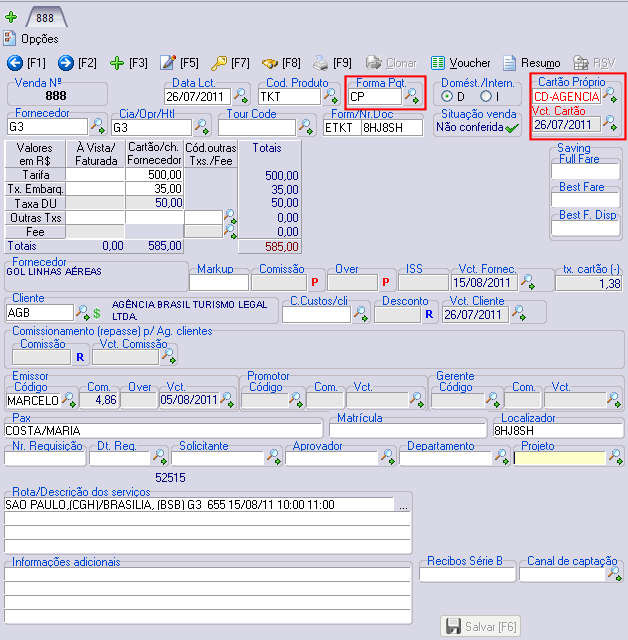Open lookup for Projeto

pyautogui.click(x=615, y=457)
